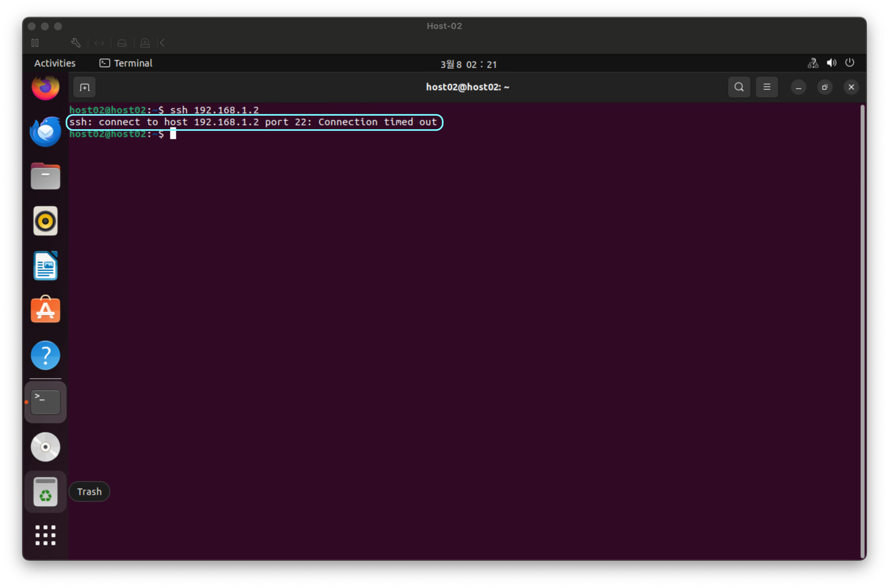The height and width of the screenshot is (588, 889).
Task: Click the network status tray icon
Action: [812, 63]
